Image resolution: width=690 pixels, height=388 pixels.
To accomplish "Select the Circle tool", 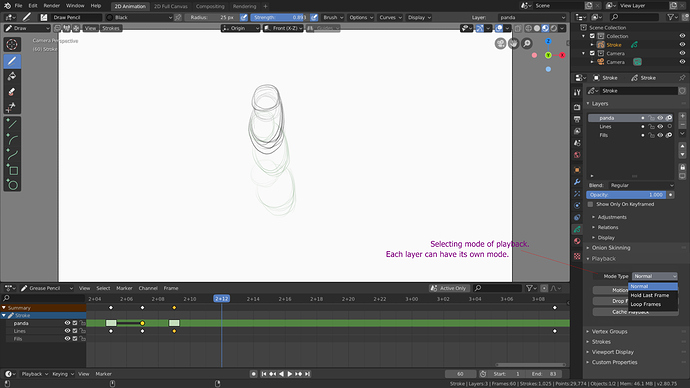I will (x=12, y=185).
